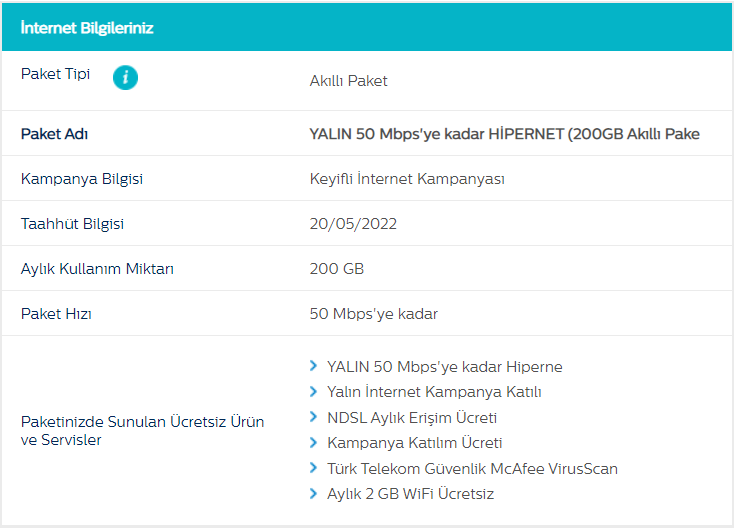Click the 20/05/2022 commitment date
The height and width of the screenshot is (531, 735).
pos(353,224)
